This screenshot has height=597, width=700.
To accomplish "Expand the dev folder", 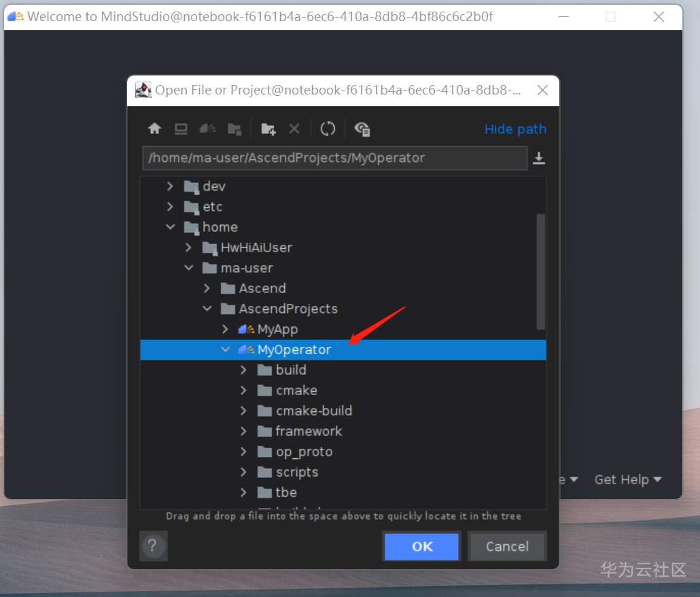I will [170, 186].
